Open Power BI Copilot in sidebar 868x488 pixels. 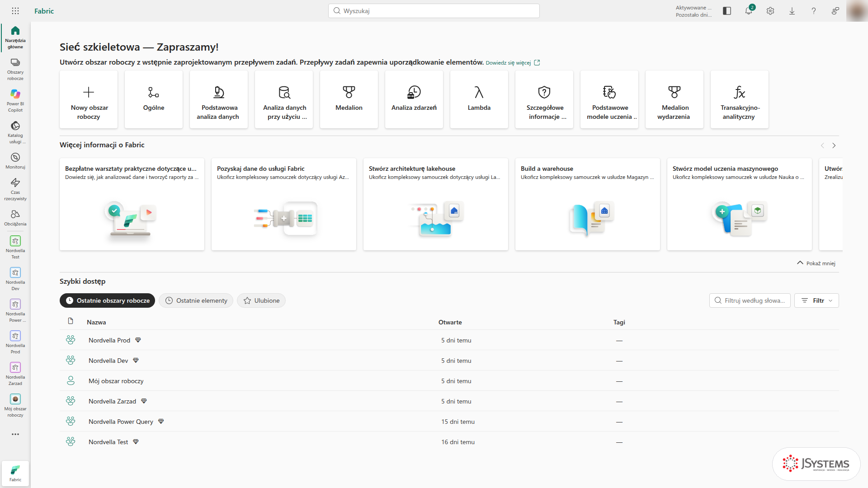click(x=15, y=100)
